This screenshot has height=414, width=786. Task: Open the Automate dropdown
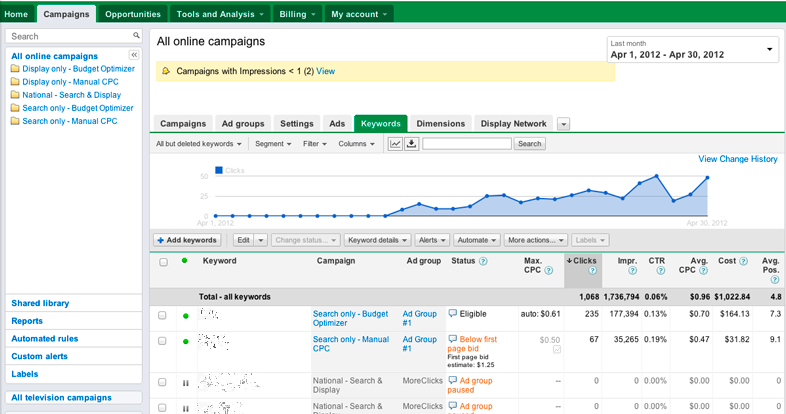point(477,240)
